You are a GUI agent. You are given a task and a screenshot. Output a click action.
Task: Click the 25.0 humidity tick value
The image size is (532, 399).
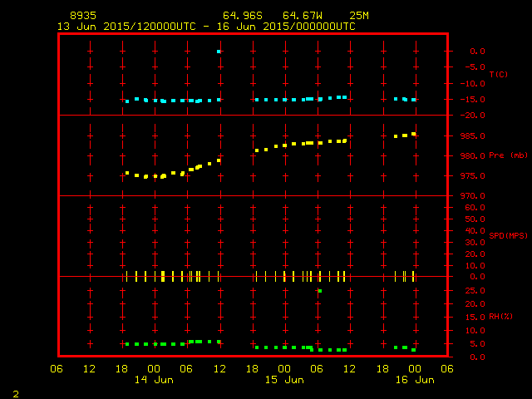point(475,291)
